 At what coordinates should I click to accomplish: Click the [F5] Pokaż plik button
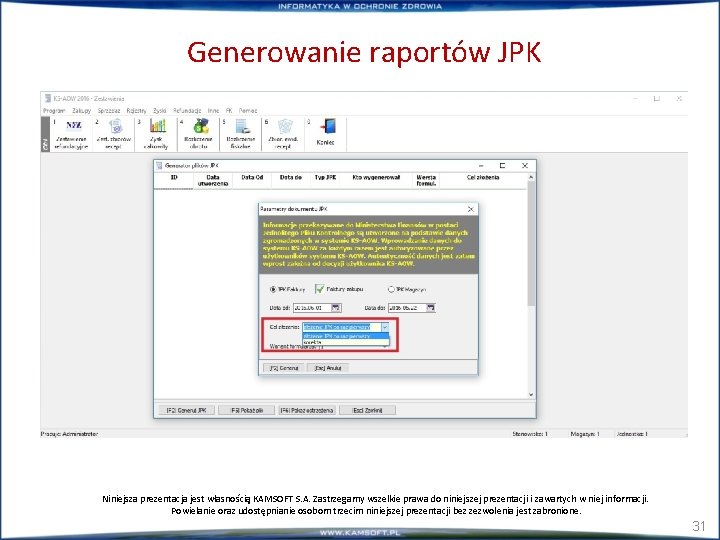click(247, 410)
